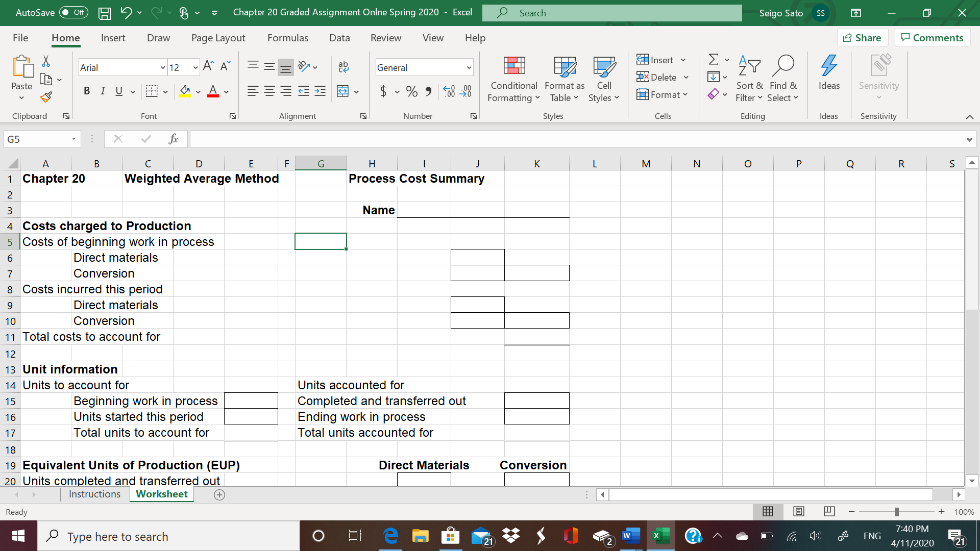Screen dimensions: 980x551
Task: Switch to the Formulas ribbon tab
Action: coord(287,38)
